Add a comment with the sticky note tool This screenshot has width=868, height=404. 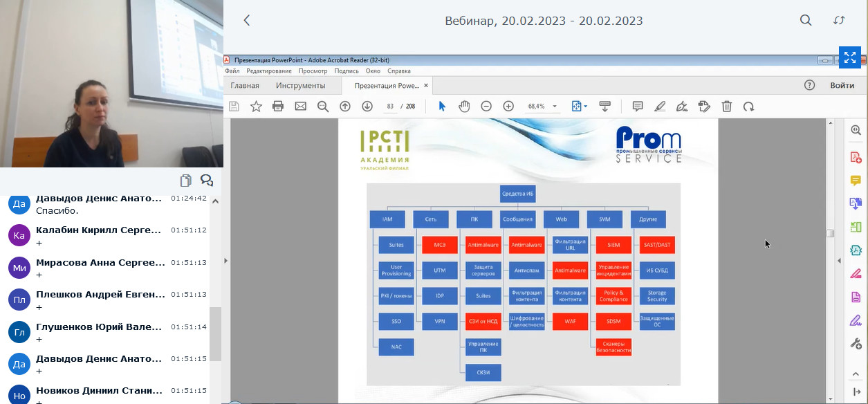pyautogui.click(x=638, y=106)
